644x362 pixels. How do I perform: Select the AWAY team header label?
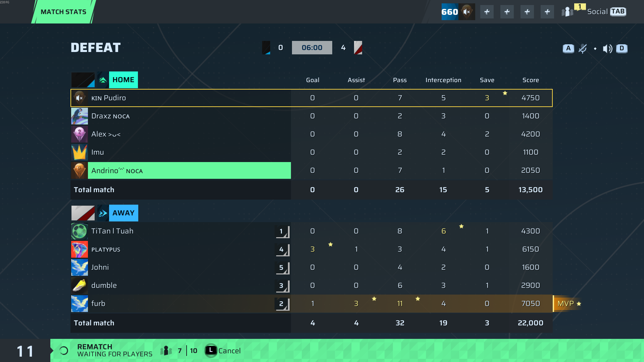click(x=123, y=213)
